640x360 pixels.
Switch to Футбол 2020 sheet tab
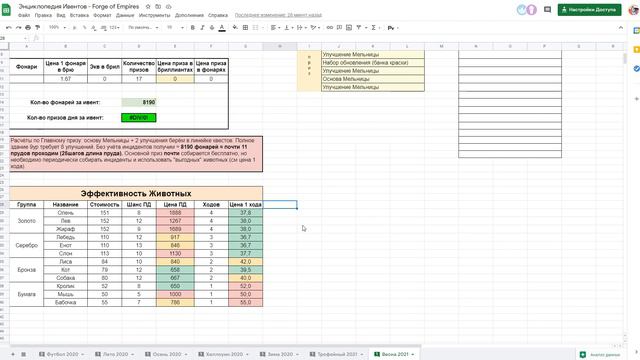click(x=61, y=354)
